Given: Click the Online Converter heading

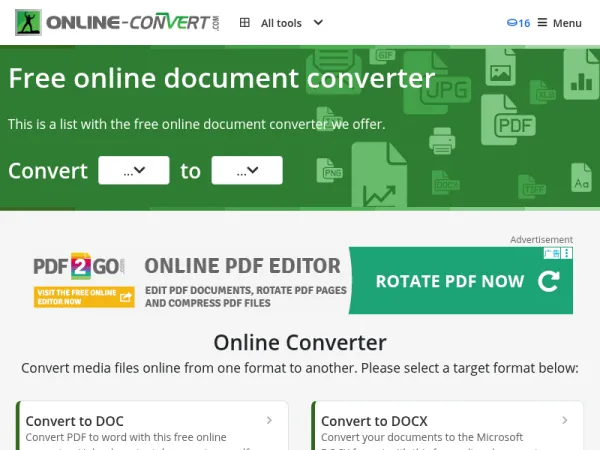Looking at the screenshot, I should coord(300,342).
